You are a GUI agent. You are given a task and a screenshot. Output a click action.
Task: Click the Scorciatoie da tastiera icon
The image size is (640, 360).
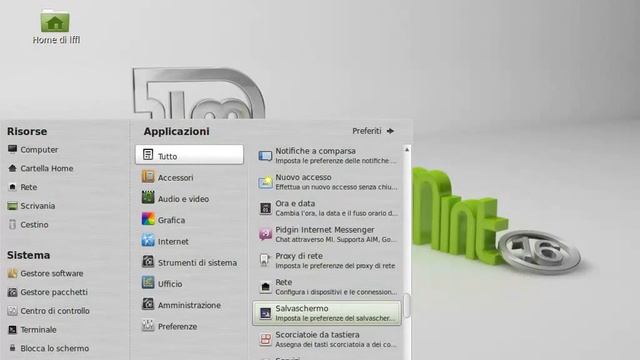pyautogui.click(x=265, y=339)
